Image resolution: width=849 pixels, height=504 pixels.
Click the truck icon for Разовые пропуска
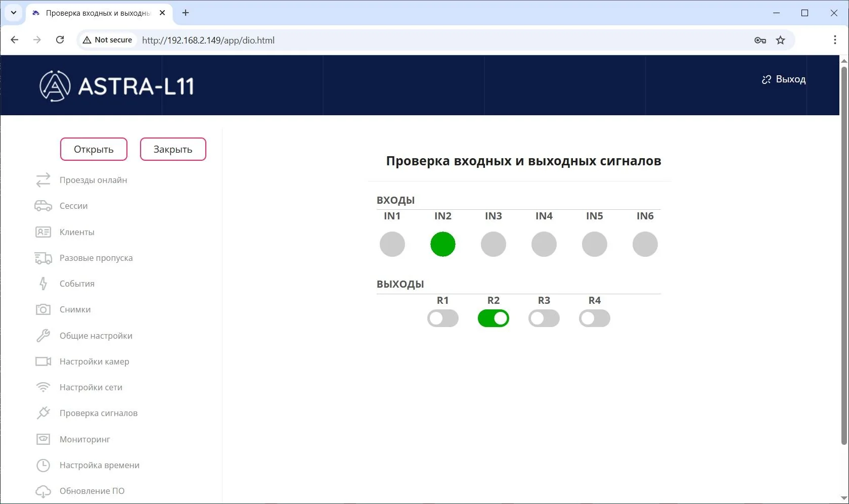tap(43, 258)
